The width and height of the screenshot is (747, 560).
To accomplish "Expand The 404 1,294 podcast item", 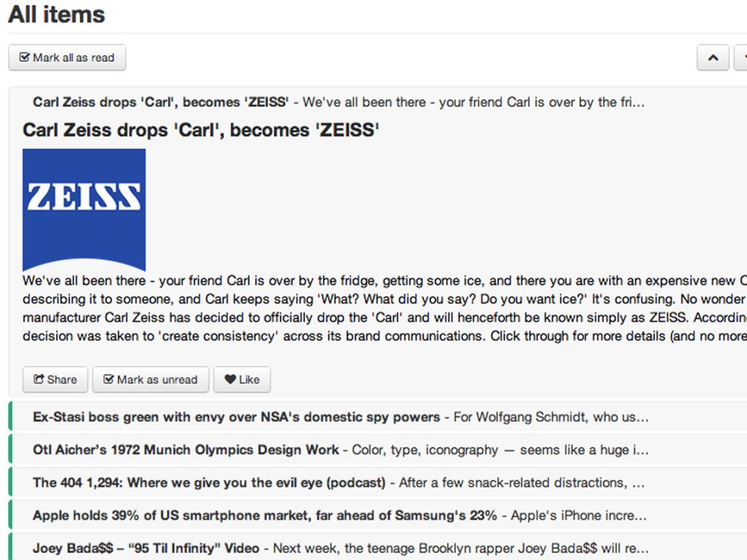I will 378,483.
